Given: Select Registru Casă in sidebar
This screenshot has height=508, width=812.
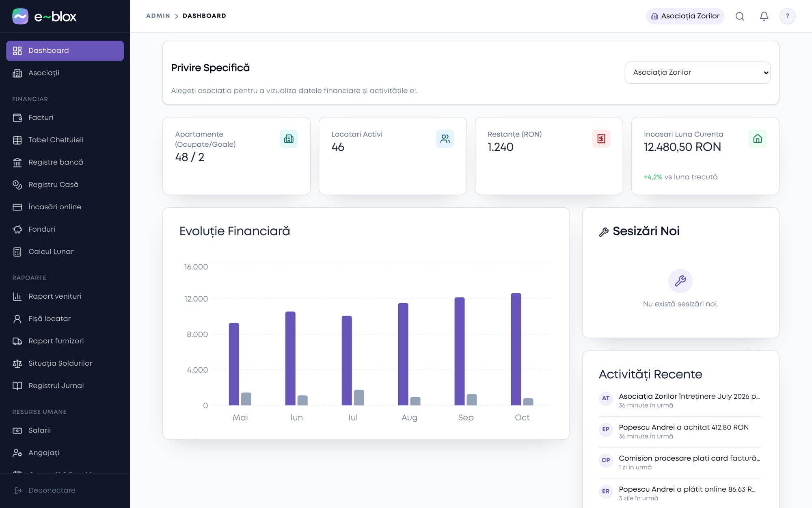Looking at the screenshot, I should coord(65,185).
